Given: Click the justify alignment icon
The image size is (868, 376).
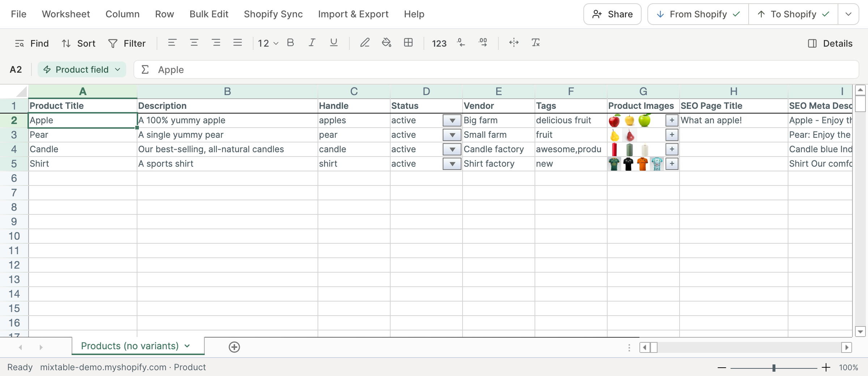Looking at the screenshot, I should click(x=238, y=43).
